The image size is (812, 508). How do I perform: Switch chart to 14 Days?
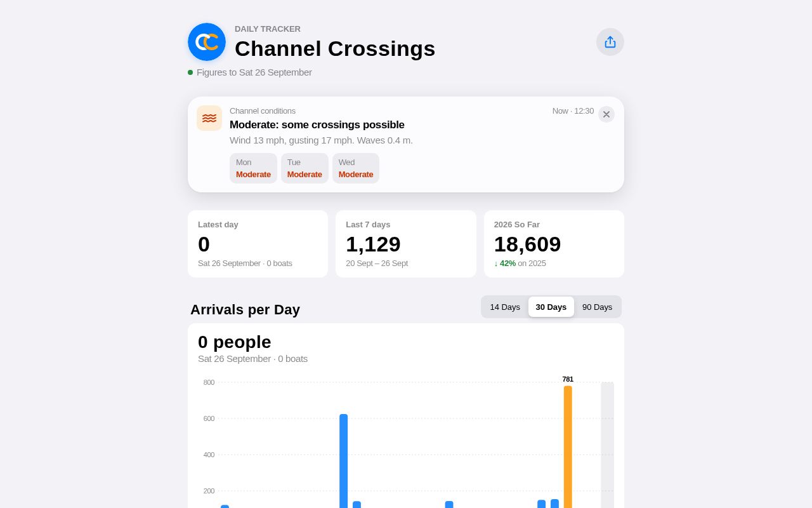(x=505, y=307)
